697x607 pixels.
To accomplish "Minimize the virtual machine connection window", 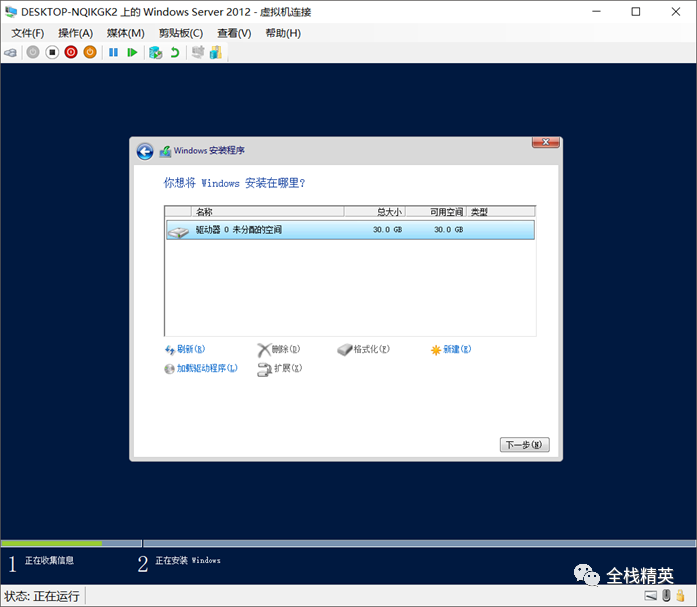I will (596, 12).
